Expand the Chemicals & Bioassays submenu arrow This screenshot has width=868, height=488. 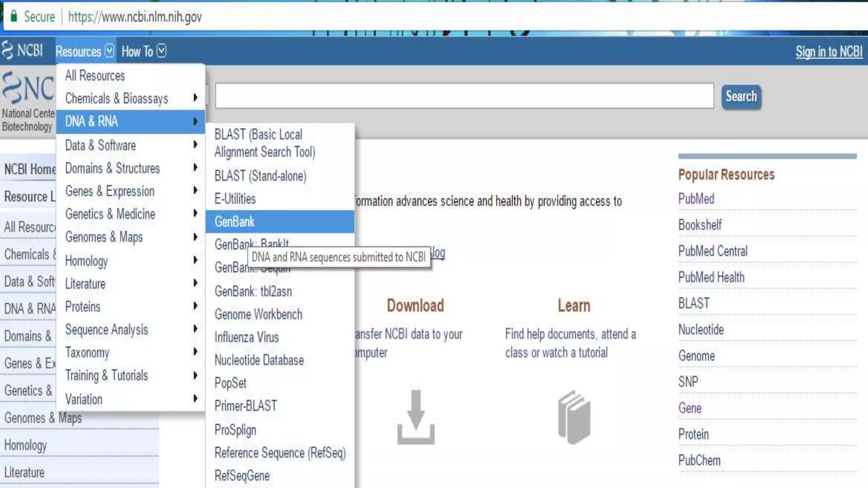[x=195, y=98]
